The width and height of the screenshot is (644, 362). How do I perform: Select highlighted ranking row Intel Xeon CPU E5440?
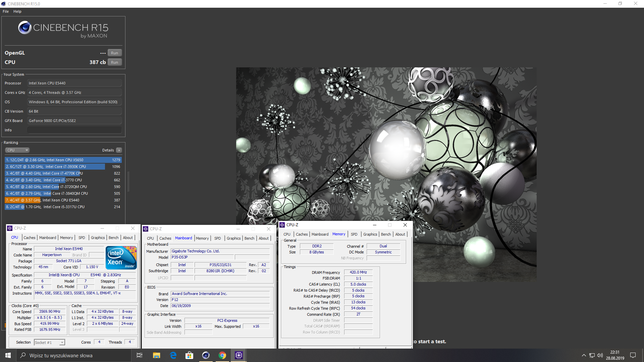click(63, 200)
